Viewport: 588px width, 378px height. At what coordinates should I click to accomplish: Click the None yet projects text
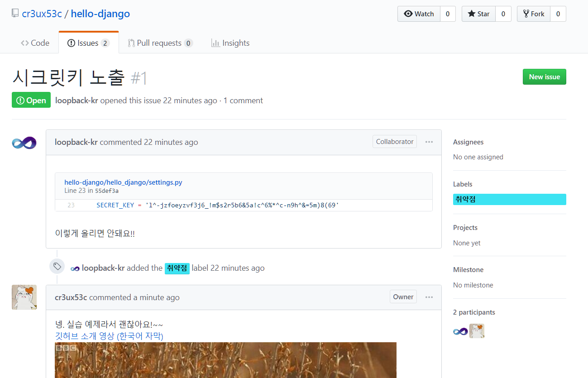coord(467,243)
